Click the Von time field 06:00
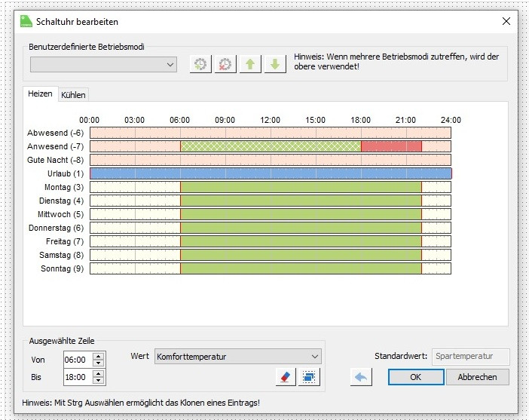 [78, 360]
